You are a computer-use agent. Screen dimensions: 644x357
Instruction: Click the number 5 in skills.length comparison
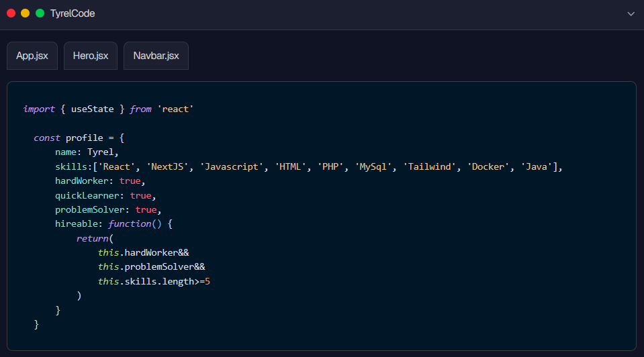click(x=208, y=281)
